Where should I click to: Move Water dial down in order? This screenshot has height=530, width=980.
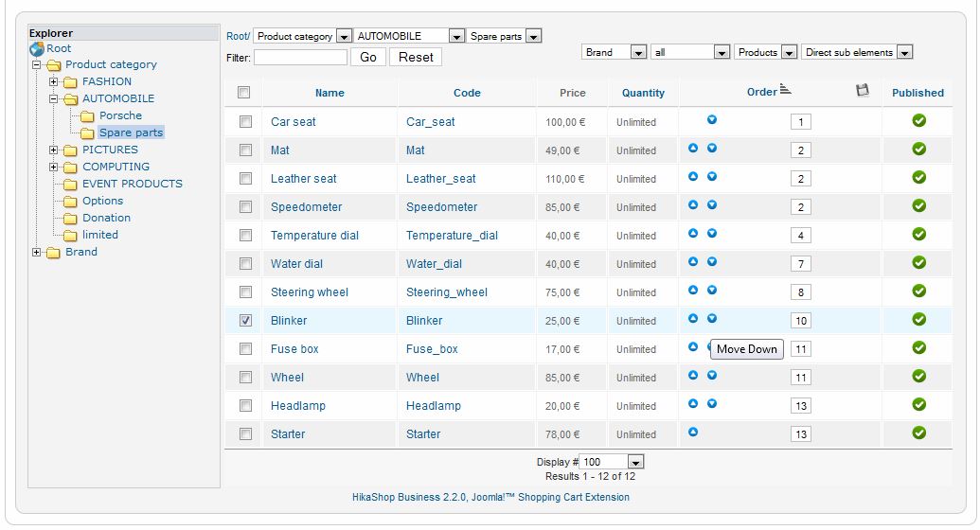tap(712, 261)
